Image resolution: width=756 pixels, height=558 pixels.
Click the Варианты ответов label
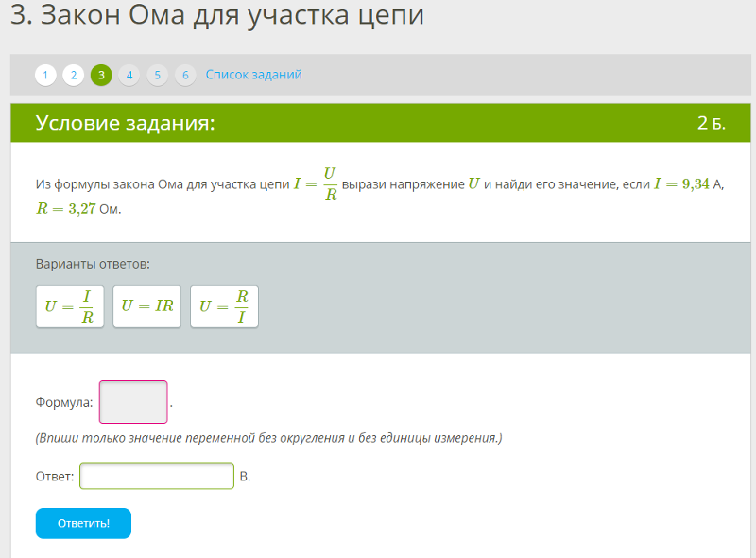coord(93,264)
